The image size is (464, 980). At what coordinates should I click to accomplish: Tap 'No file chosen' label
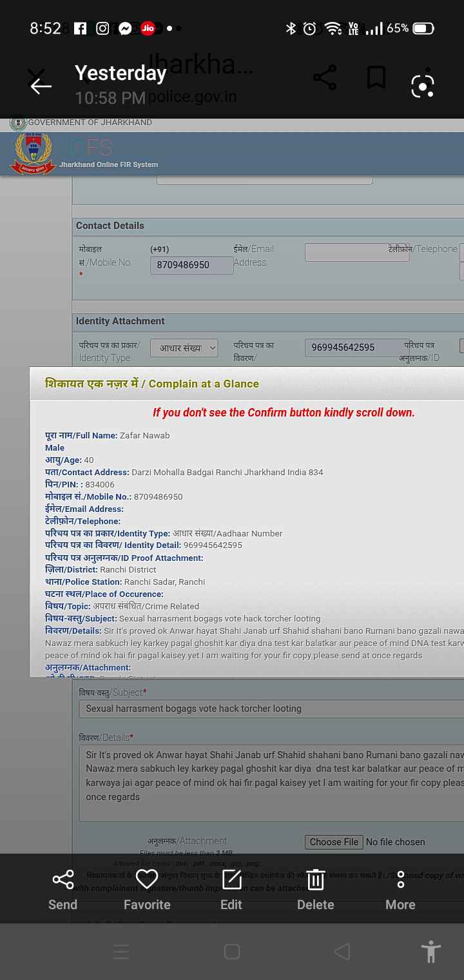coord(396,842)
